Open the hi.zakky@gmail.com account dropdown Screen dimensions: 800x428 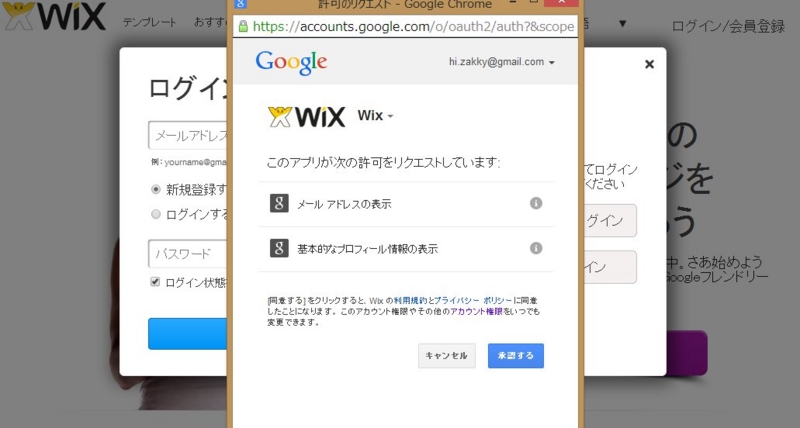502,62
